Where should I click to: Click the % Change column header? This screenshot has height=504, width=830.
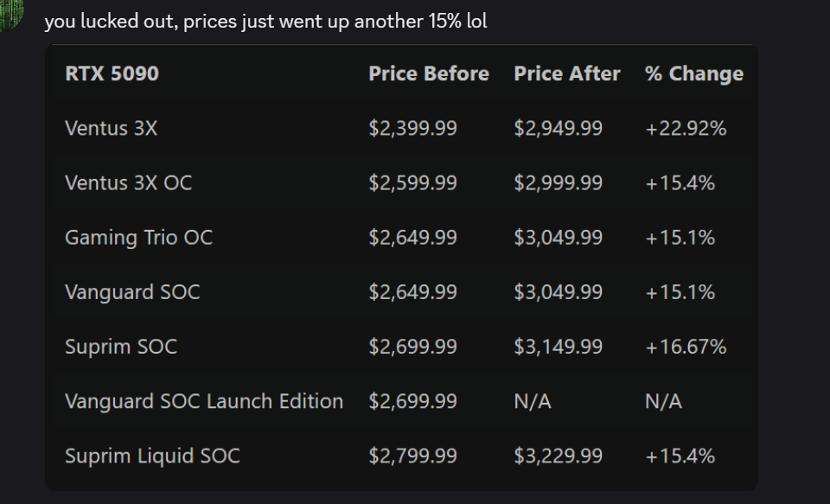click(693, 74)
